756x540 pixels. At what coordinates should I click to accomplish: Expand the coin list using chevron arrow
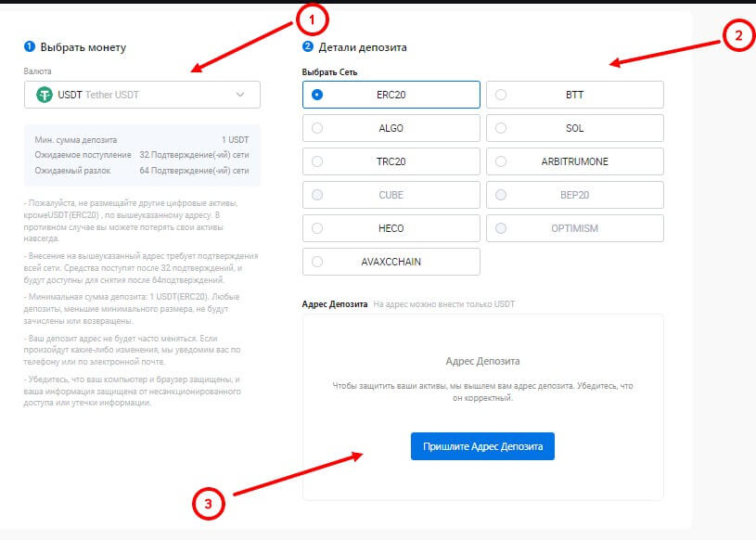[x=240, y=95]
